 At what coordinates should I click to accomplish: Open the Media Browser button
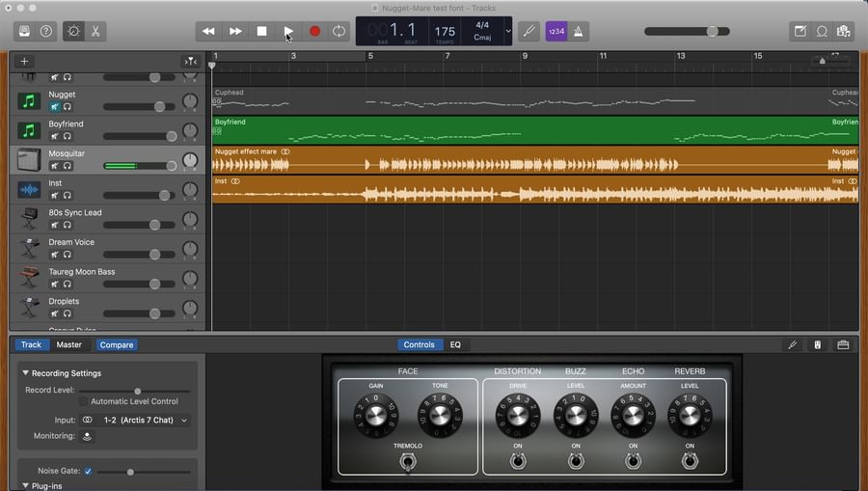pyautogui.click(x=844, y=32)
